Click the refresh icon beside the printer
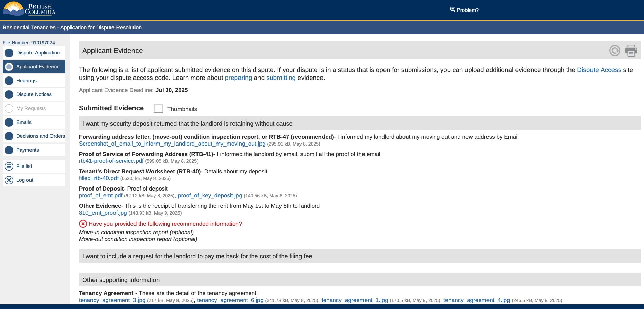The height and width of the screenshot is (309, 644). coord(615,51)
